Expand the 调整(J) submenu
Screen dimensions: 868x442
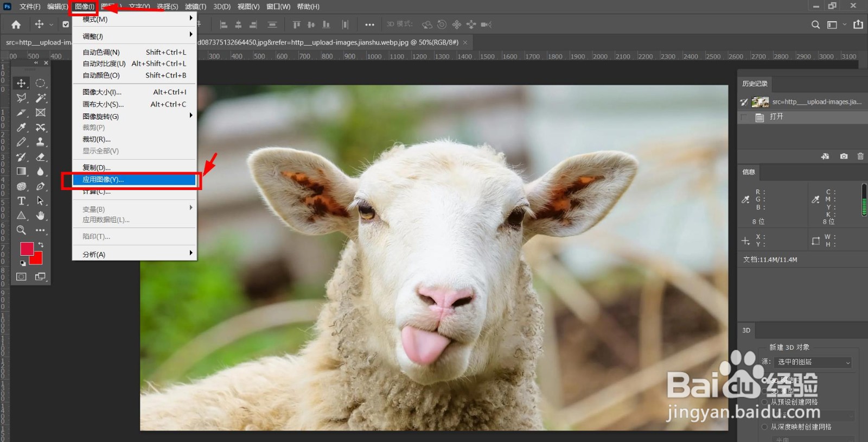(135, 36)
